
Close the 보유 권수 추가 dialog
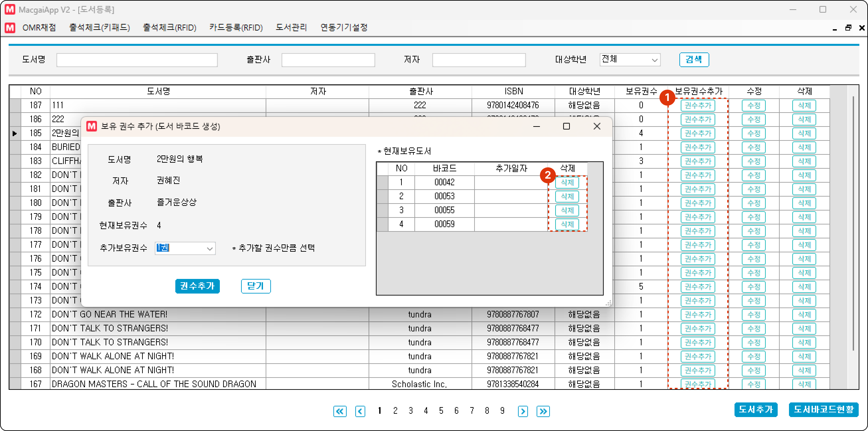tap(596, 126)
